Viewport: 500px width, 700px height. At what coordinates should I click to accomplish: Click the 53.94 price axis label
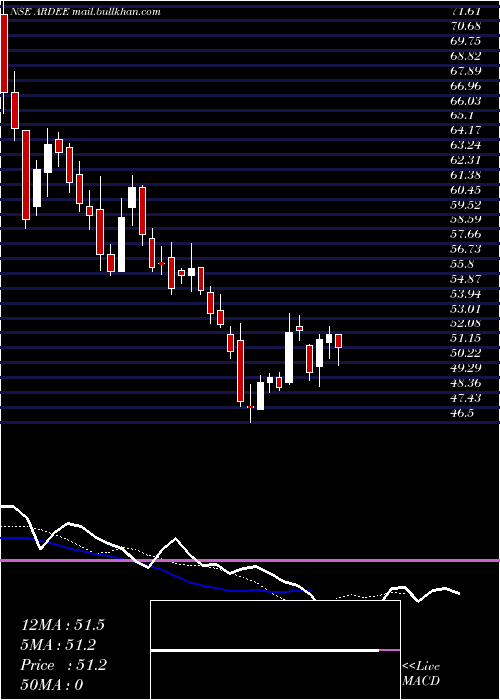(466, 293)
